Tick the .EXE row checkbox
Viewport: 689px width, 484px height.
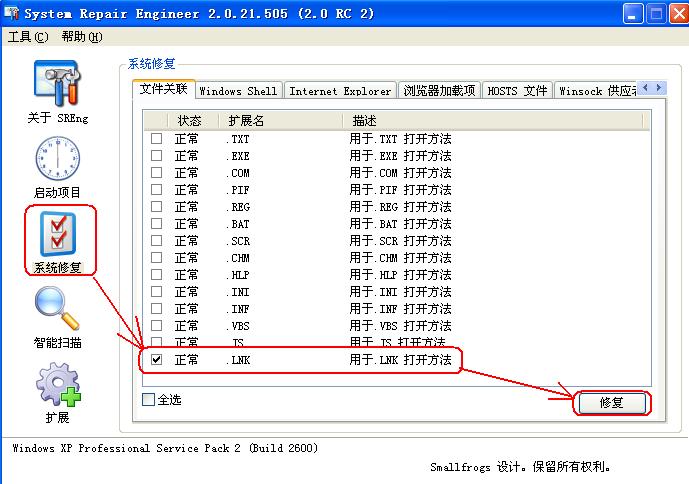pyautogui.click(x=156, y=156)
